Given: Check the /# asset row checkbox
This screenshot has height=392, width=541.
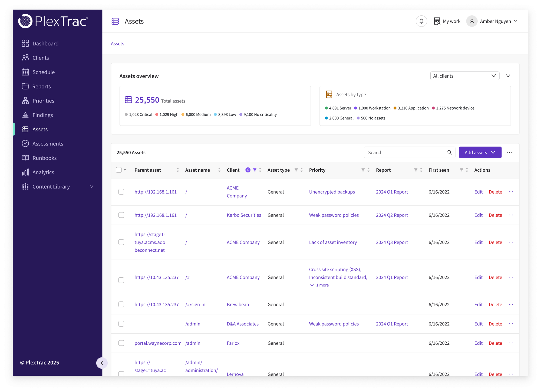Looking at the screenshot, I should (x=121, y=280).
